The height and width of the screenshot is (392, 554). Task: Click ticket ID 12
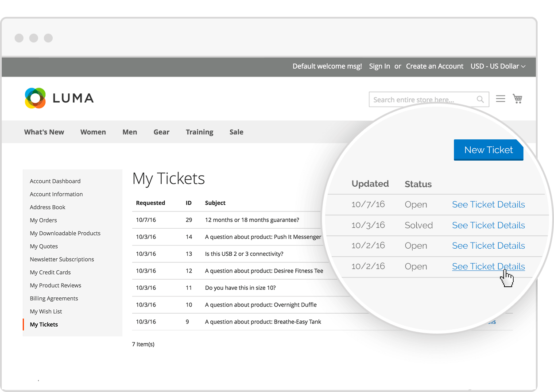pos(189,271)
